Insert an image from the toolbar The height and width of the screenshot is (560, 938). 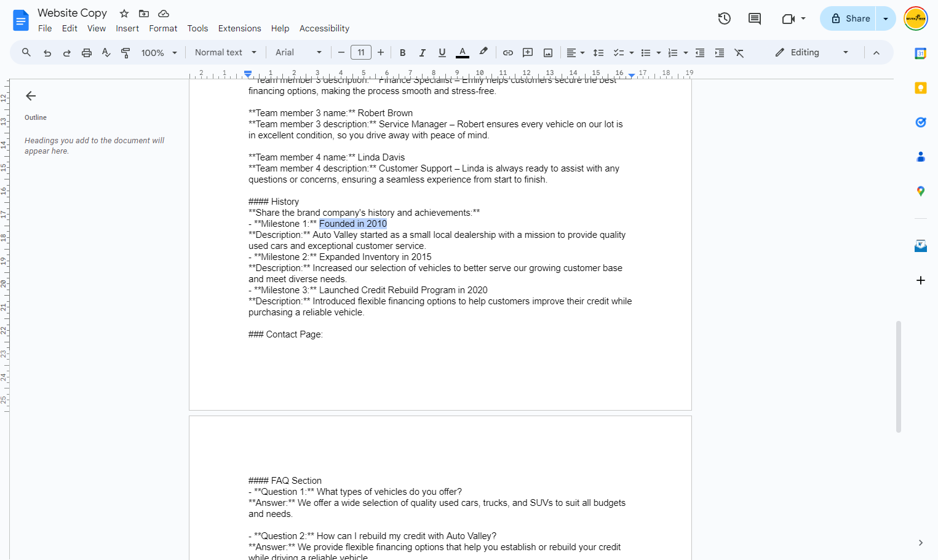(x=548, y=53)
